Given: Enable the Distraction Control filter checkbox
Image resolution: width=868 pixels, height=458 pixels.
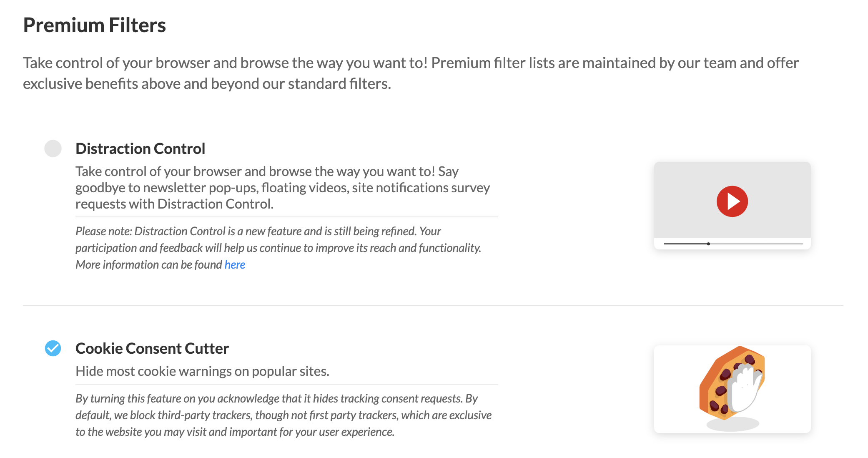Looking at the screenshot, I should tap(53, 148).
